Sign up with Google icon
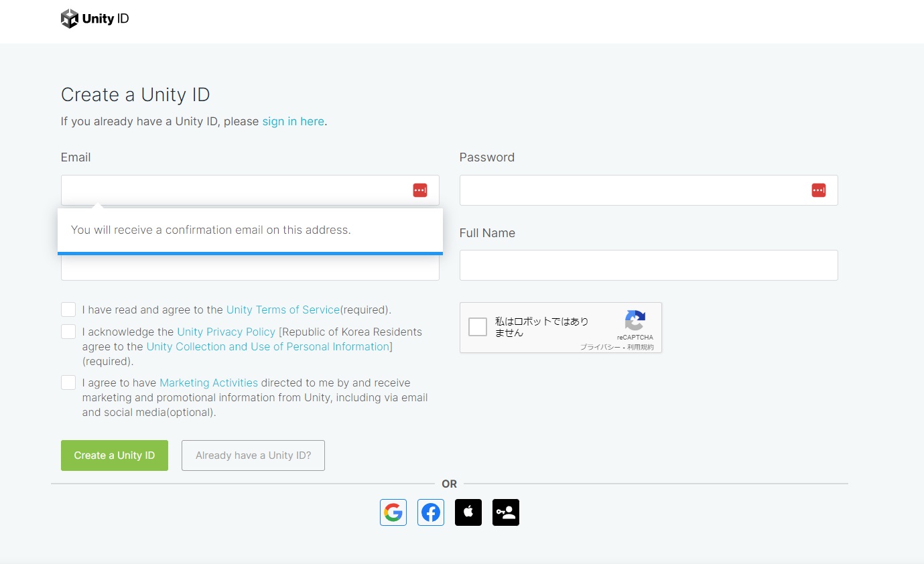 pyautogui.click(x=393, y=512)
